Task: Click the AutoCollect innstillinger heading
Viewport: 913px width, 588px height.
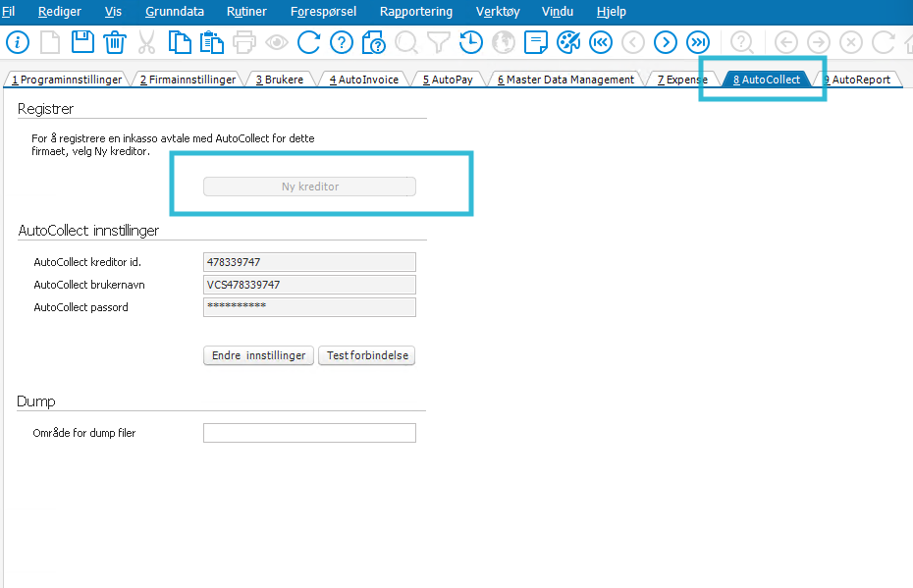Action: coord(88,231)
